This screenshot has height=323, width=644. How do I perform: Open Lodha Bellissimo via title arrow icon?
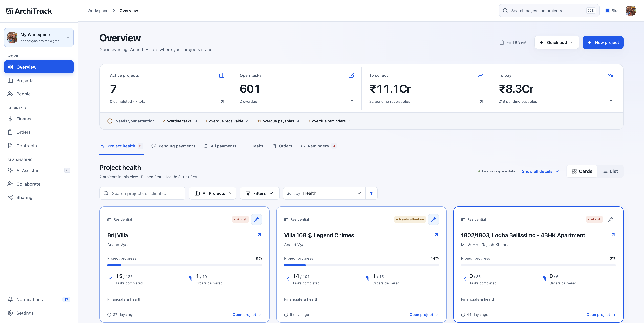tap(613, 234)
